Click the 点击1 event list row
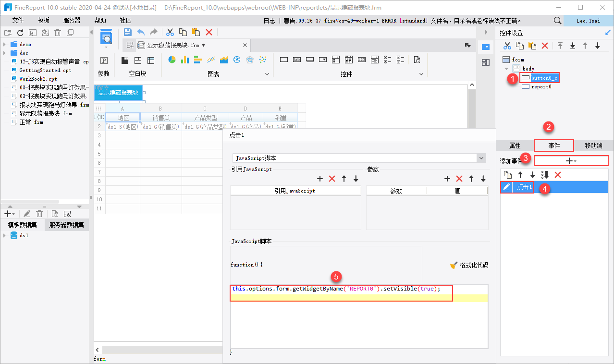The image size is (614, 364). coord(554,187)
